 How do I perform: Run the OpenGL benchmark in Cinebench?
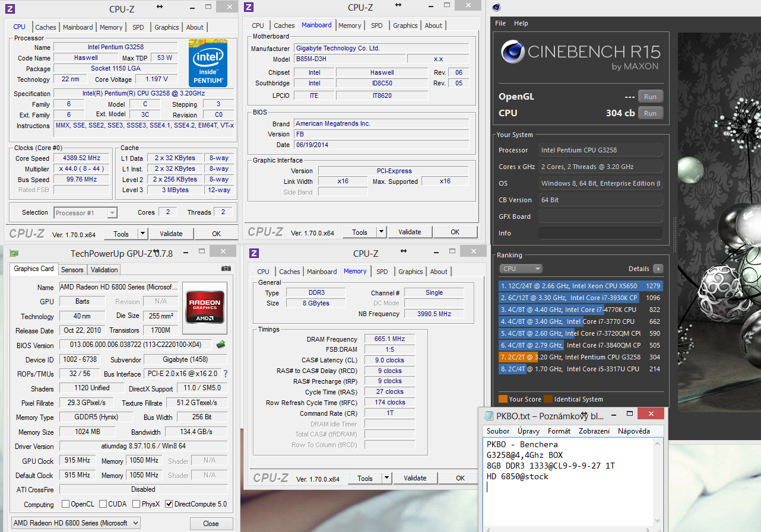[x=651, y=97]
